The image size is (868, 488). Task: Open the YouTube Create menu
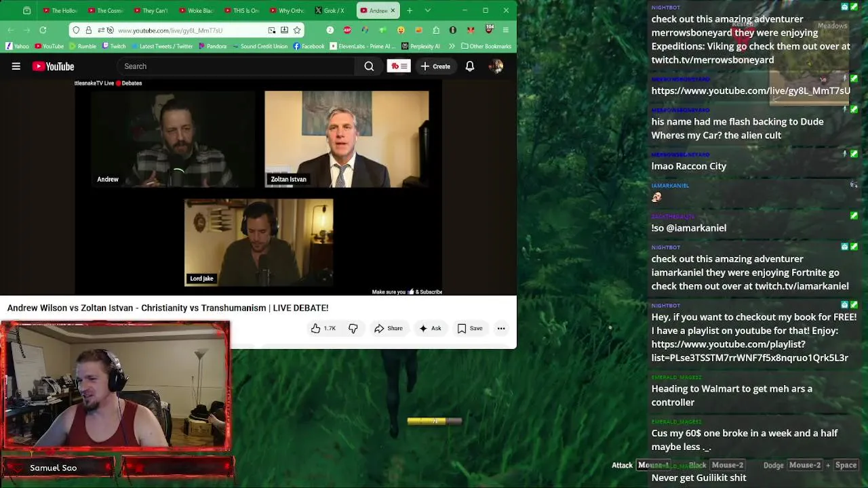click(435, 66)
